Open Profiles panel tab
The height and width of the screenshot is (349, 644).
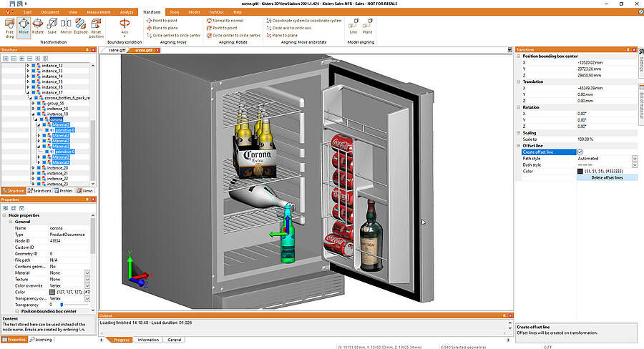click(63, 191)
